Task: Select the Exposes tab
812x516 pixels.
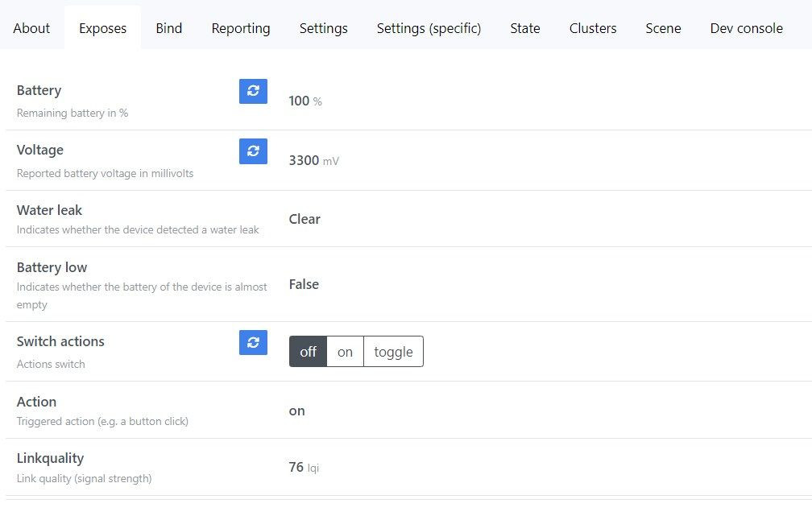Action: [102, 28]
